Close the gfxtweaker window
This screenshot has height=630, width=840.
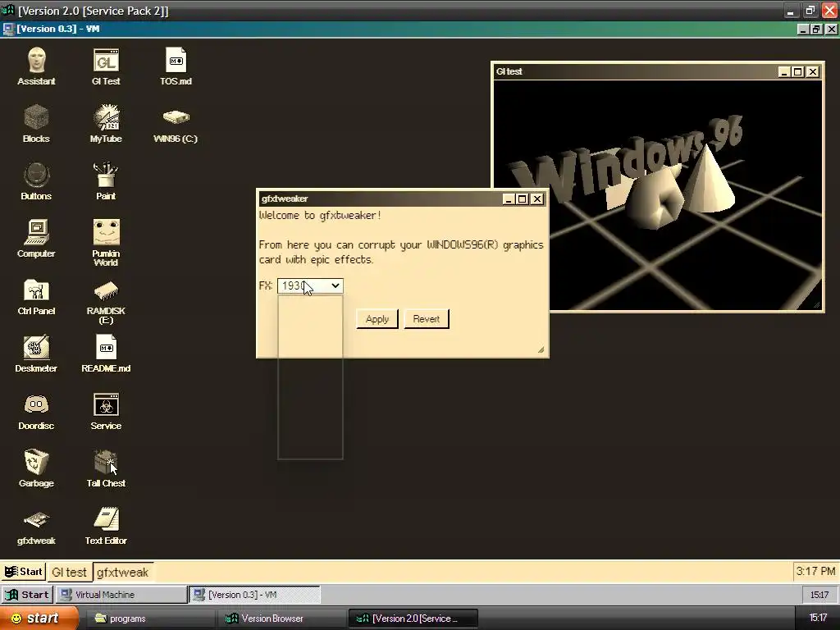(x=536, y=199)
